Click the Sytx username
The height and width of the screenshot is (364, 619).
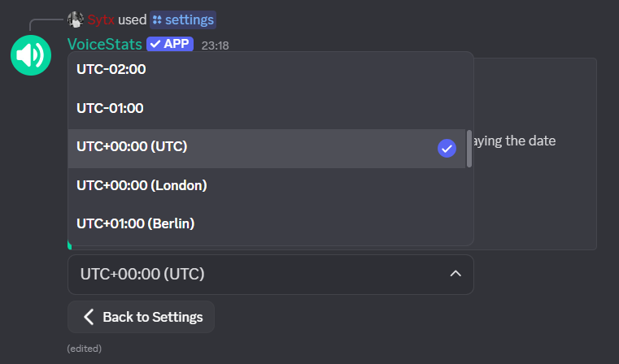[102, 19]
